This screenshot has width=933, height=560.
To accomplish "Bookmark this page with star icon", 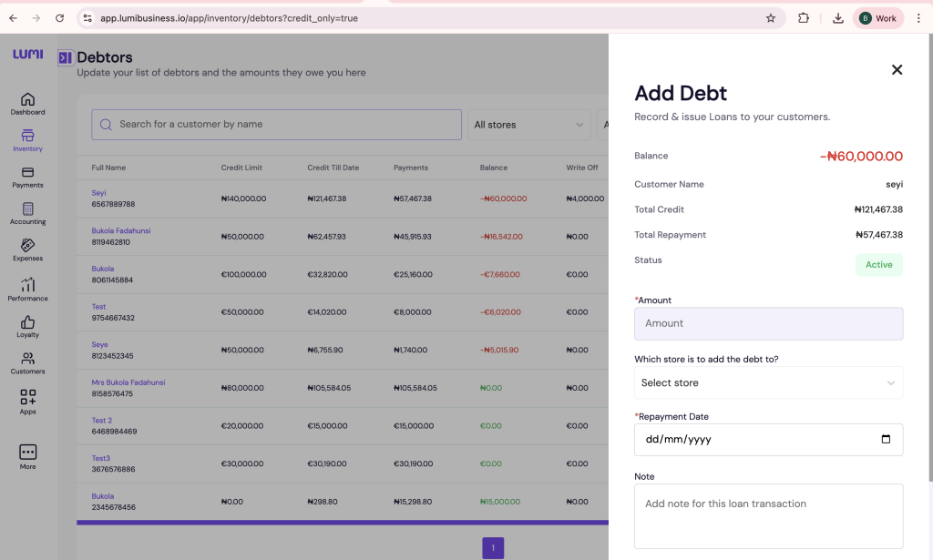I will click(x=770, y=18).
